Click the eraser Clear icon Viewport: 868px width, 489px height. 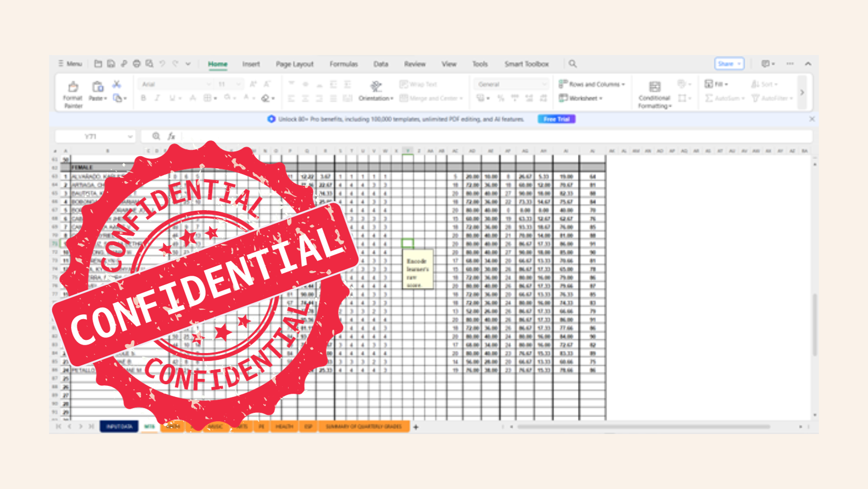(x=266, y=98)
